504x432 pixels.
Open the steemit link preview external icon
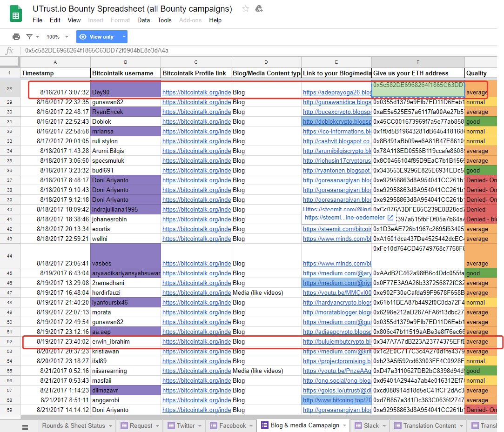(390, 218)
